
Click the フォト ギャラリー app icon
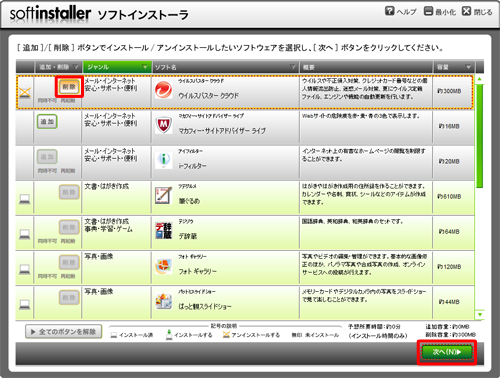click(x=164, y=266)
